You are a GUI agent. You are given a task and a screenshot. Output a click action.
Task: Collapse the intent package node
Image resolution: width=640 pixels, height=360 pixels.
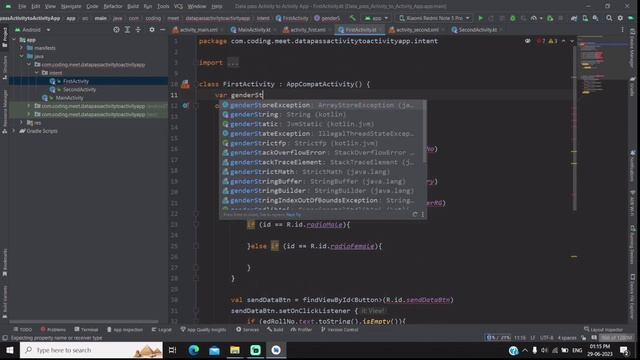pos(37,73)
